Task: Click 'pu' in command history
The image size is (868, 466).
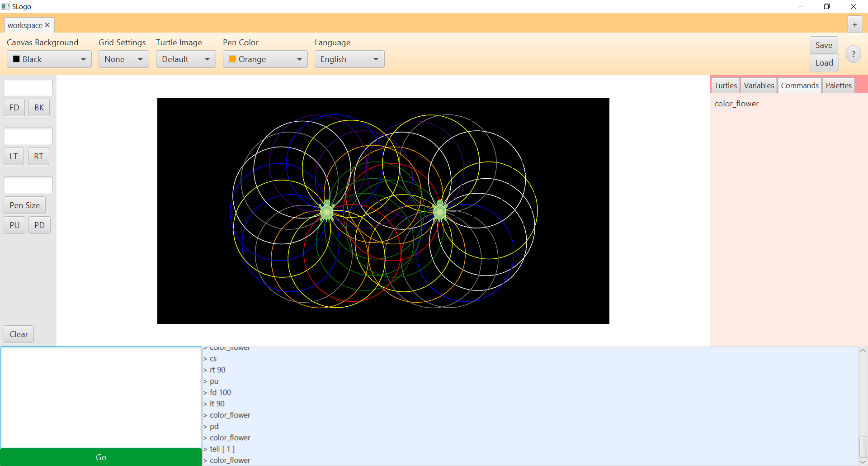Action: [214, 381]
